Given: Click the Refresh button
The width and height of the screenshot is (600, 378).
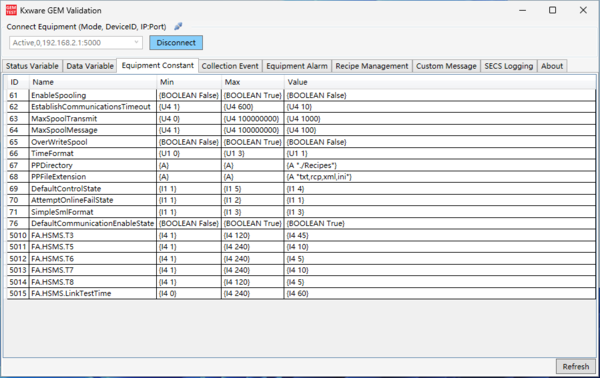Looking at the screenshot, I should point(576,367).
